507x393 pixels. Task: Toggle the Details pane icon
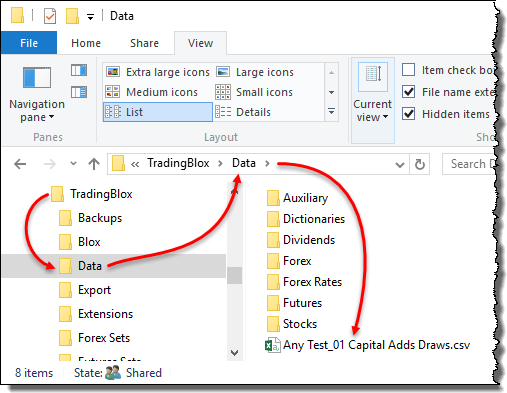point(79,92)
